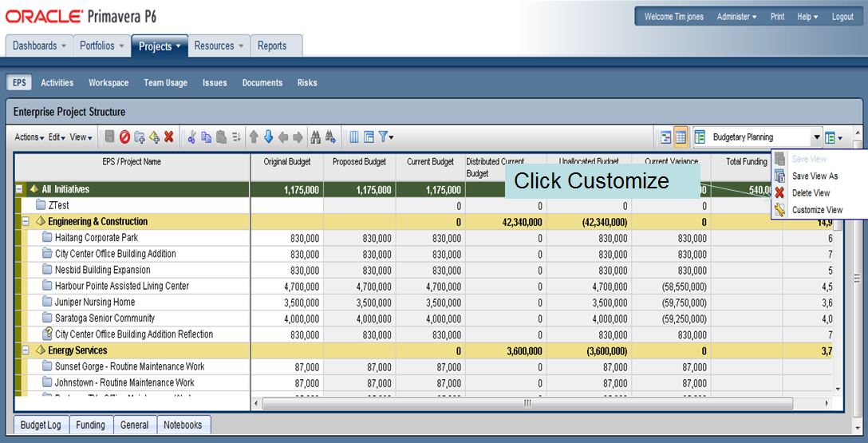Go to the Risks page

click(x=307, y=82)
